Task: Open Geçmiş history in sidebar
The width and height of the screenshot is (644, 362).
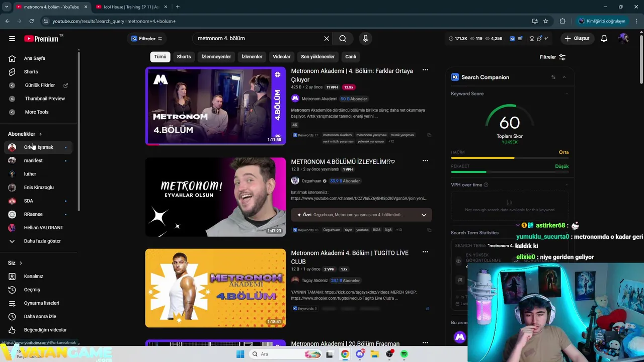Action: (x=32, y=290)
